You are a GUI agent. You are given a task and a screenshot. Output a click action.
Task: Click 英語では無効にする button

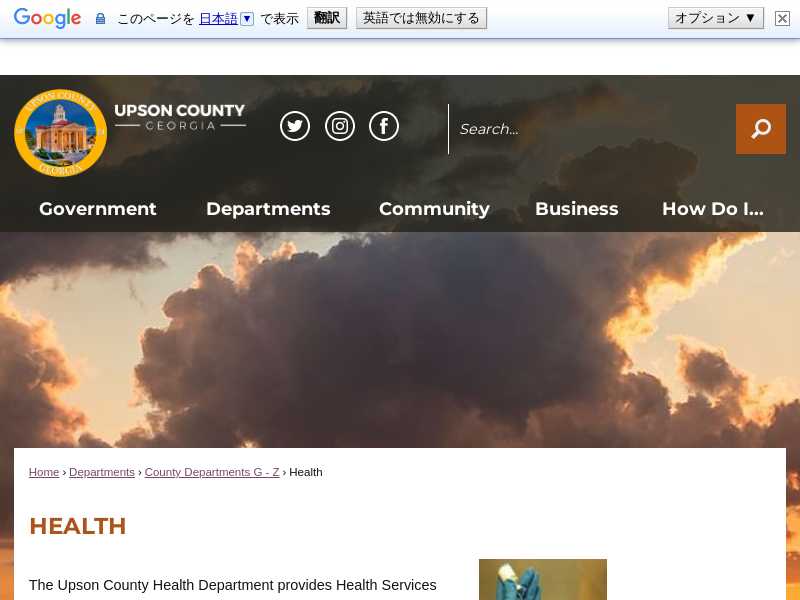[421, 18]
